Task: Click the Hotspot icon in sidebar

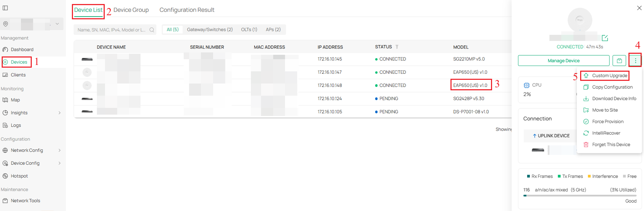Action: click(x=5, y=176)
